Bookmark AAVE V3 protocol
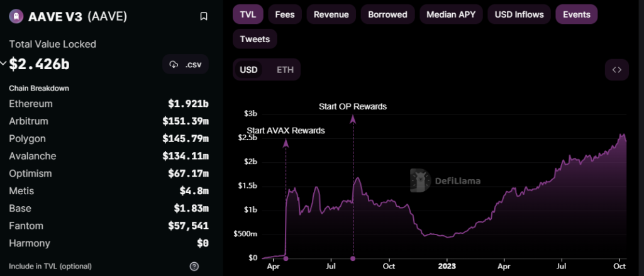 point(203,16)
